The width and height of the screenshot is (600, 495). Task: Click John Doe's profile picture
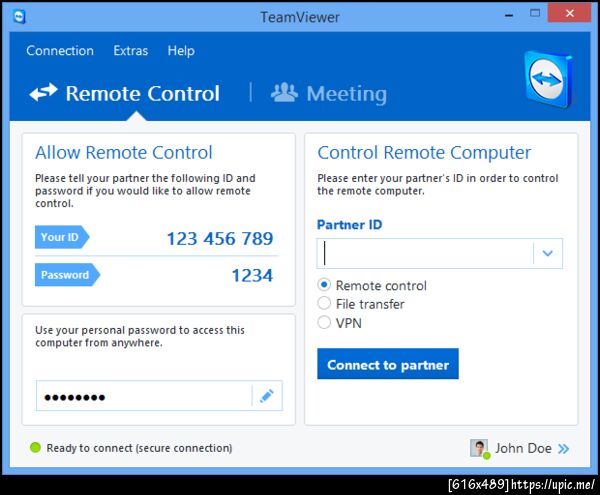pos(479,448)
